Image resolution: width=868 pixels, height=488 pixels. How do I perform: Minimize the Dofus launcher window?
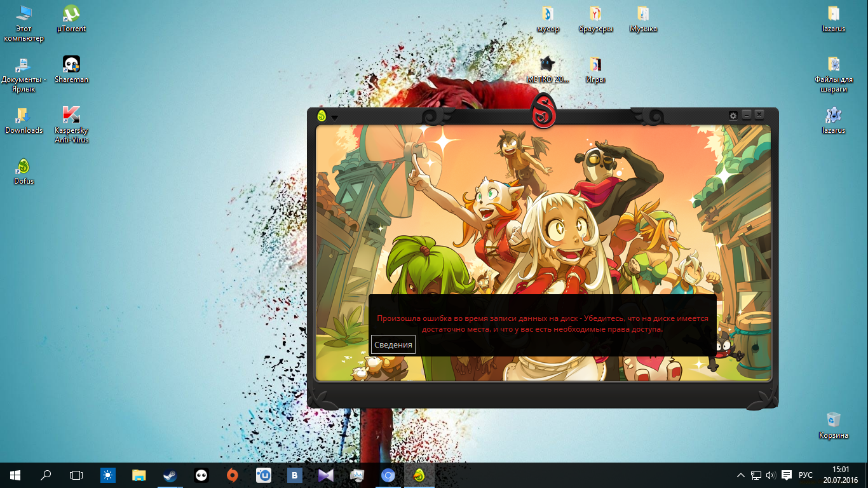click(x=747, y=115)
